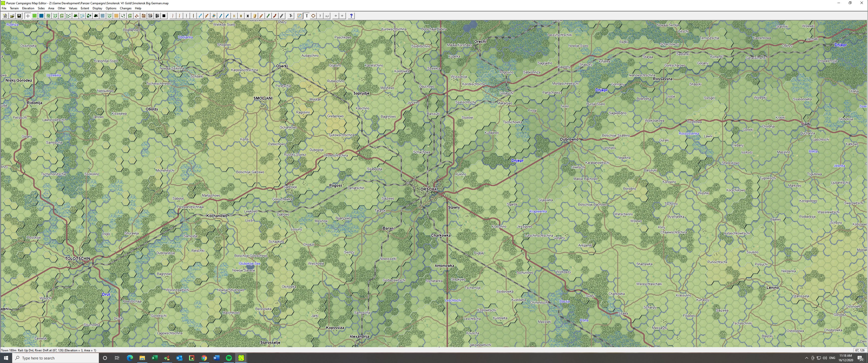The width and height of the screenshot is (868, 363).
Task: Toggle hex coordinates display button
Action: click(327, 16)
